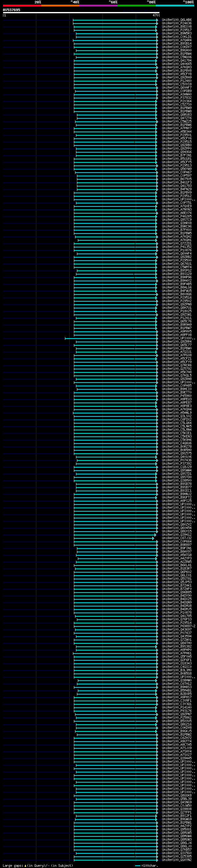Select hit UniRef100_Q8UUK8
Image resolution: width=197 pixels, height=868 pixels.
(x=177, y=796)
